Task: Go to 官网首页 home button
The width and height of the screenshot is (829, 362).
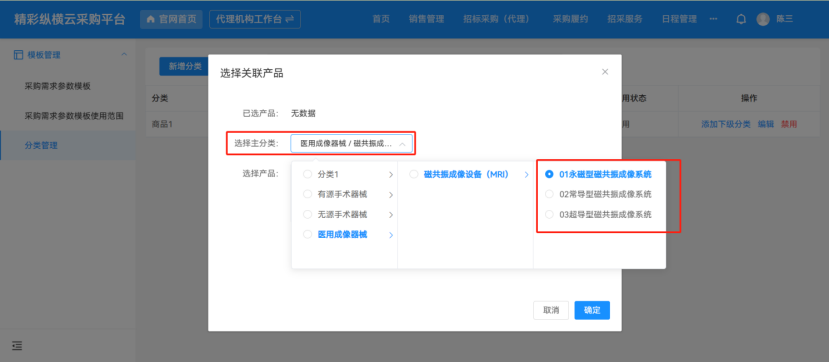Action: tap(172, 19)
